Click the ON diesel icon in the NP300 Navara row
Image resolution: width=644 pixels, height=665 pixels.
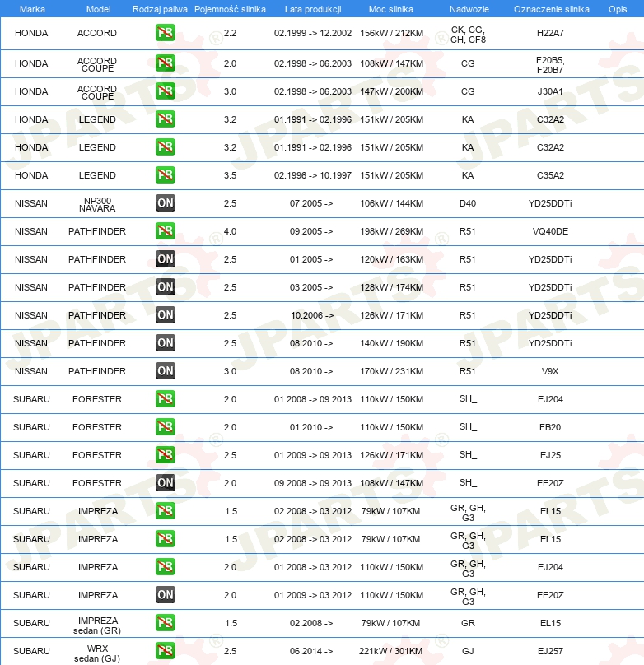pos(165,203)
